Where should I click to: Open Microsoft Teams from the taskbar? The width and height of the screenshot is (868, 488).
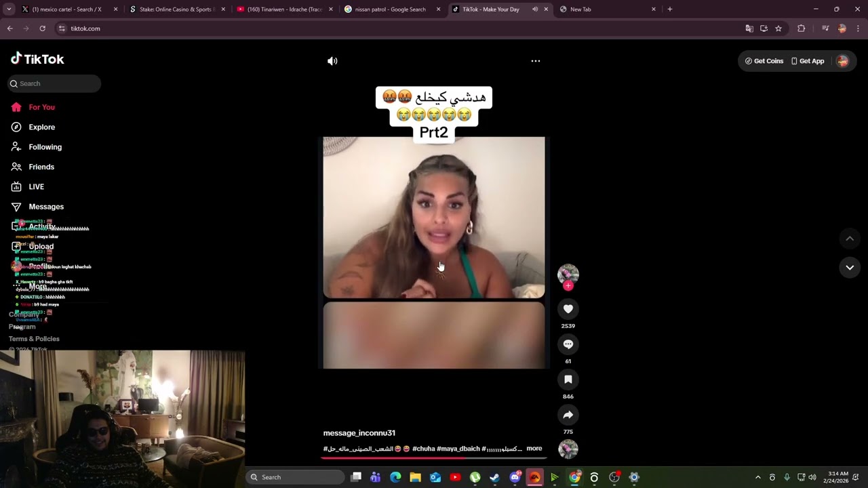[376, 477]
